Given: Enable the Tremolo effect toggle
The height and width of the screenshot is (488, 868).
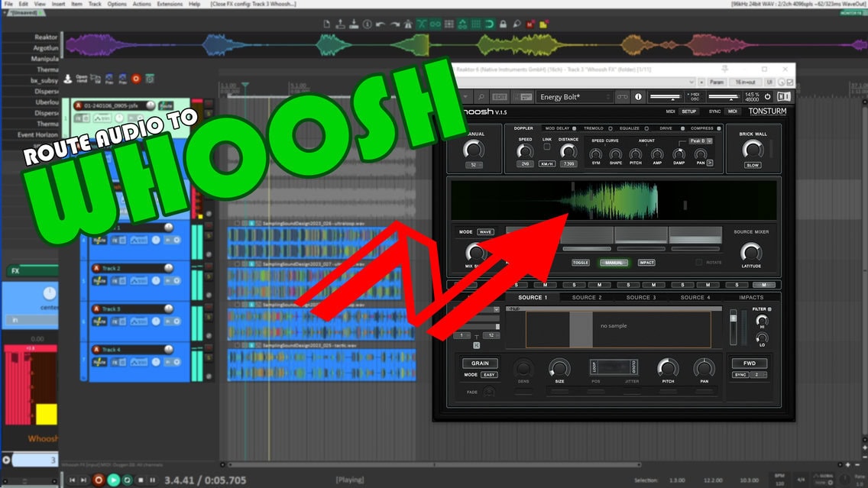Looking at the screenshot, I should coord(610,128).
